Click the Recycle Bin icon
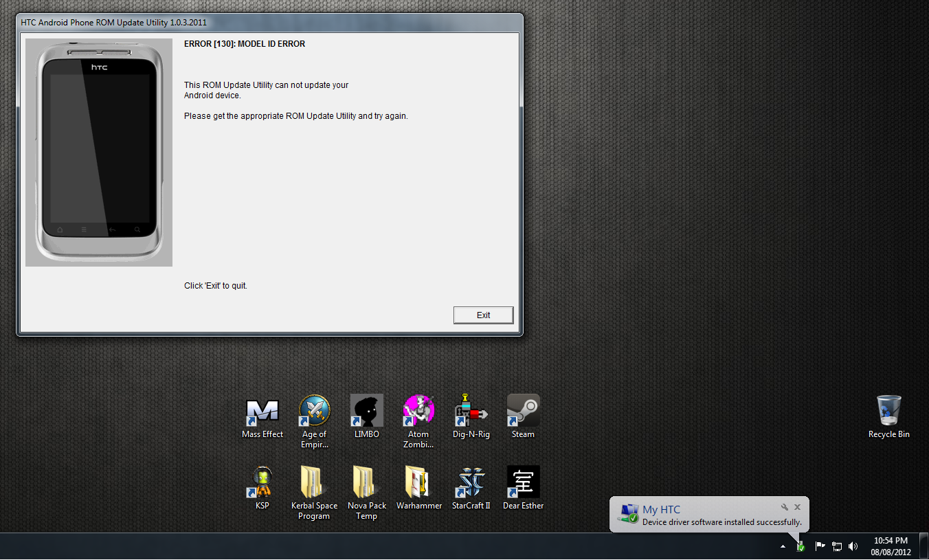The width and height of the screenshot is (929, 560). tap(888, 412)
